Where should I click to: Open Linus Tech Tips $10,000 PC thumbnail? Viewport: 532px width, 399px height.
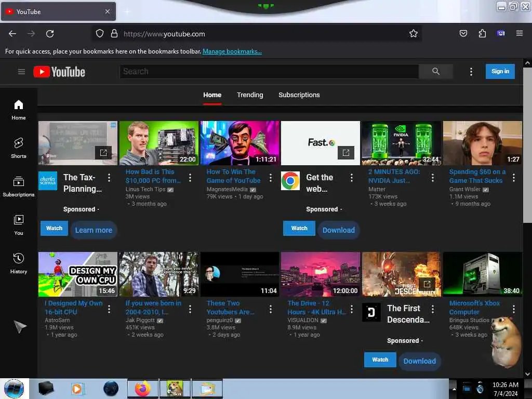click(159, 143)
